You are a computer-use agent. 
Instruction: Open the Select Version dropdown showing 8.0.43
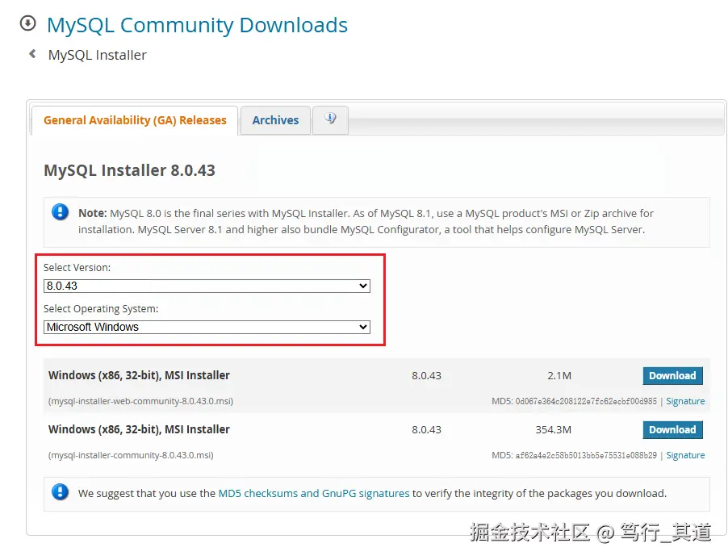click(207, 286)
